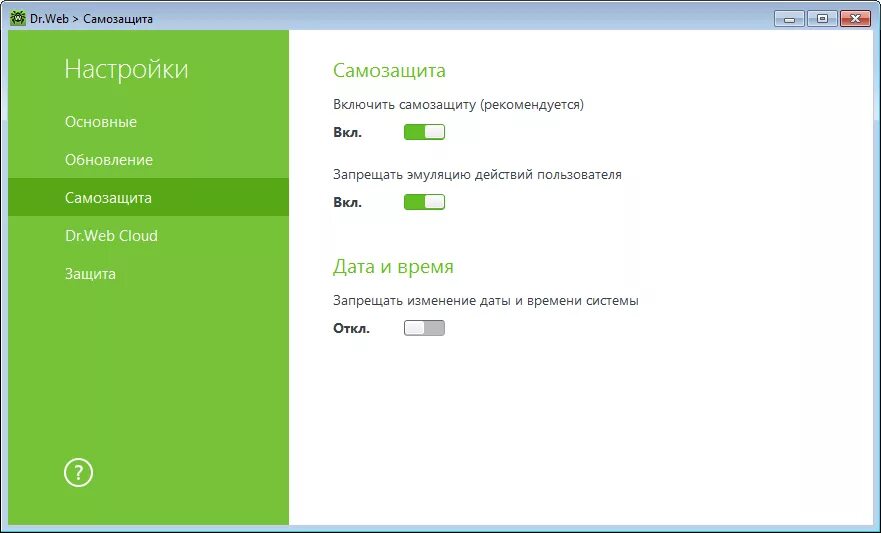Click the 'Dr.Web > Самозащита' window title
Screen dimensions: 881x533
point(92,19)
